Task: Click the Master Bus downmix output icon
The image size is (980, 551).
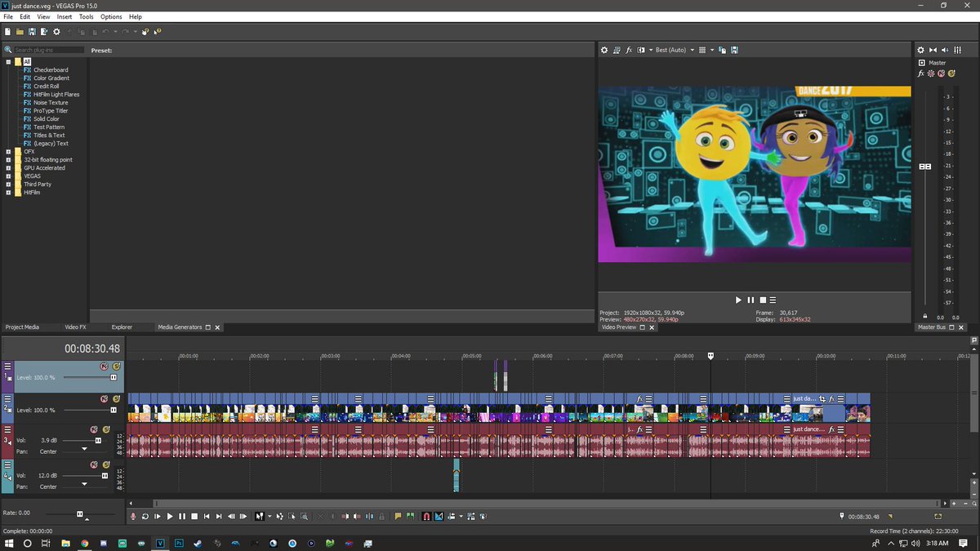Action: tap(933, 50)
